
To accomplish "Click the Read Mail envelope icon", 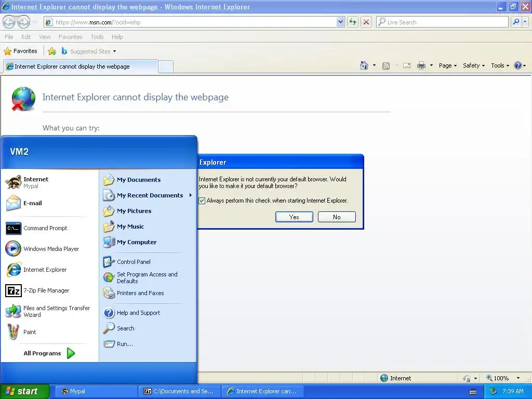I will pyautogui.click(x=407, y=65).
